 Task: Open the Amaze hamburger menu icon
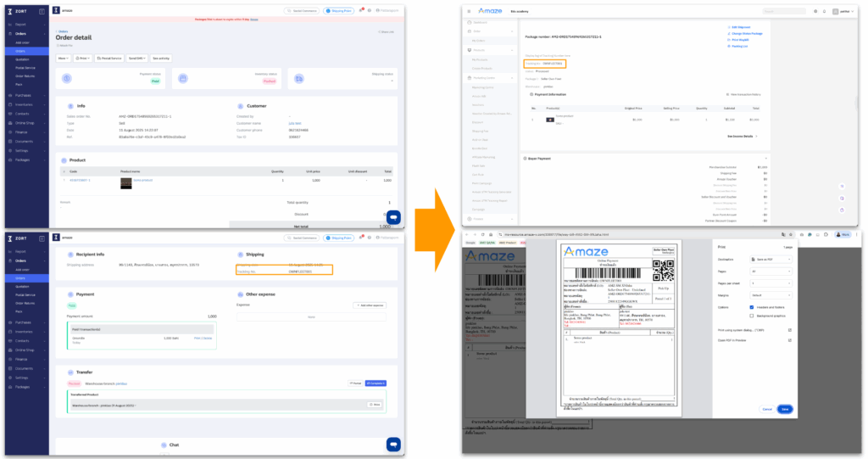point(470,11)
